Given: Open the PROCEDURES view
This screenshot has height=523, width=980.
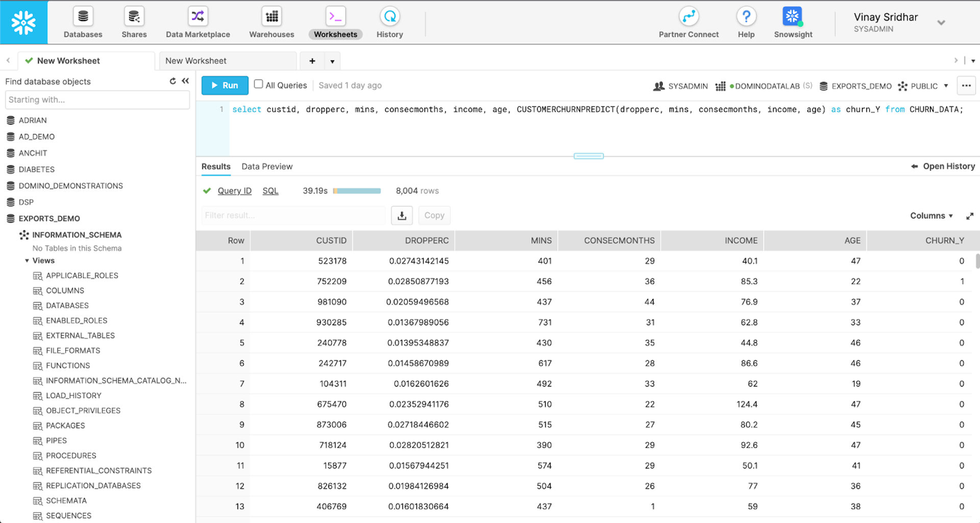Looking at the screenshot, I should [x=71, y=456].
